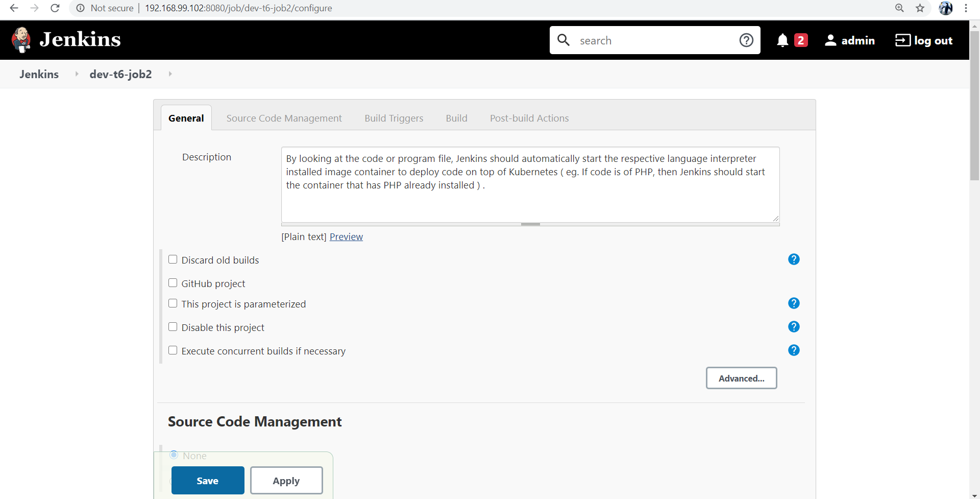The image size is (980, 499).
Task: Save the job configuration
Action: point(207,480)
